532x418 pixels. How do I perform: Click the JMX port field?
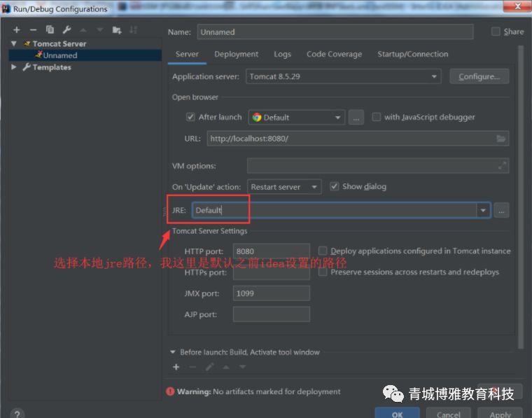coord(272,293)
